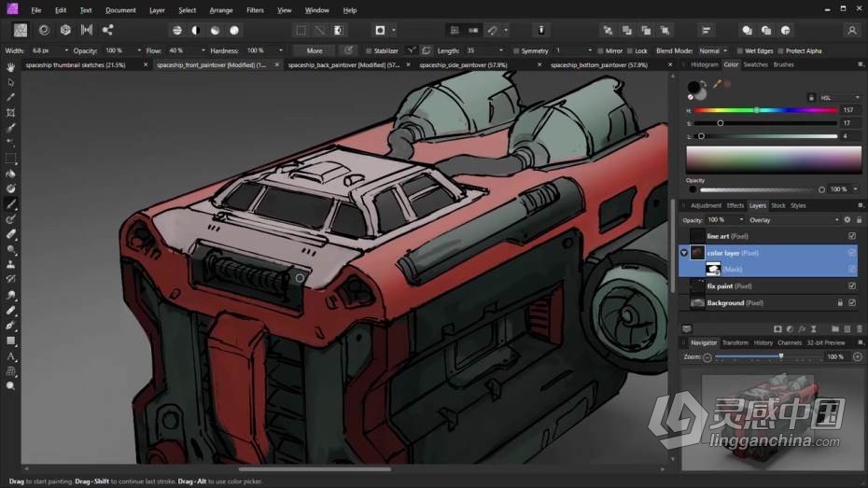This screenshot has width=868, height=488.
Task: Switch to the Tone Mapping persona
Action: click(x=87, y=30)
